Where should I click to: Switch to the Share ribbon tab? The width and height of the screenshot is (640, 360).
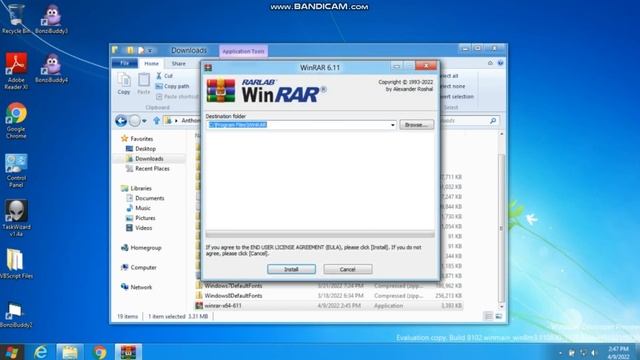178,64
